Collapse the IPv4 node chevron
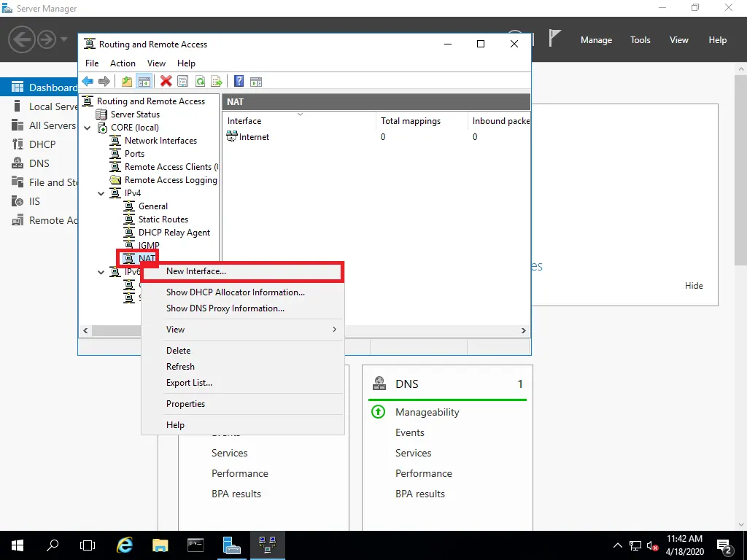This screenshot has height=560, width=747. (101, 193)
